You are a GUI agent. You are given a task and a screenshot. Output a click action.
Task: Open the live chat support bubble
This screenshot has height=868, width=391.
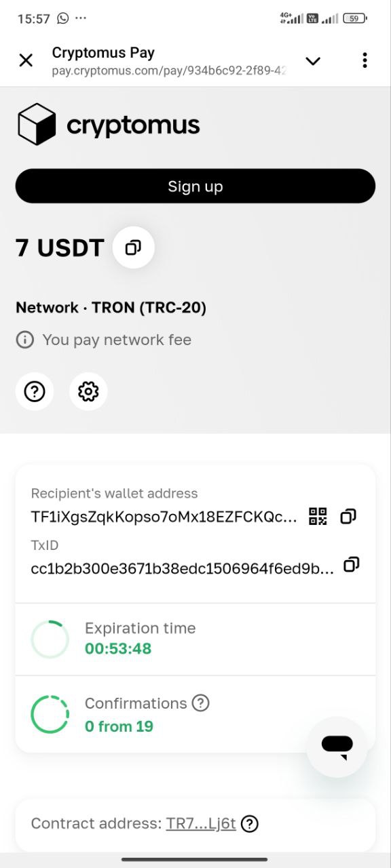(x=337, y=747)
